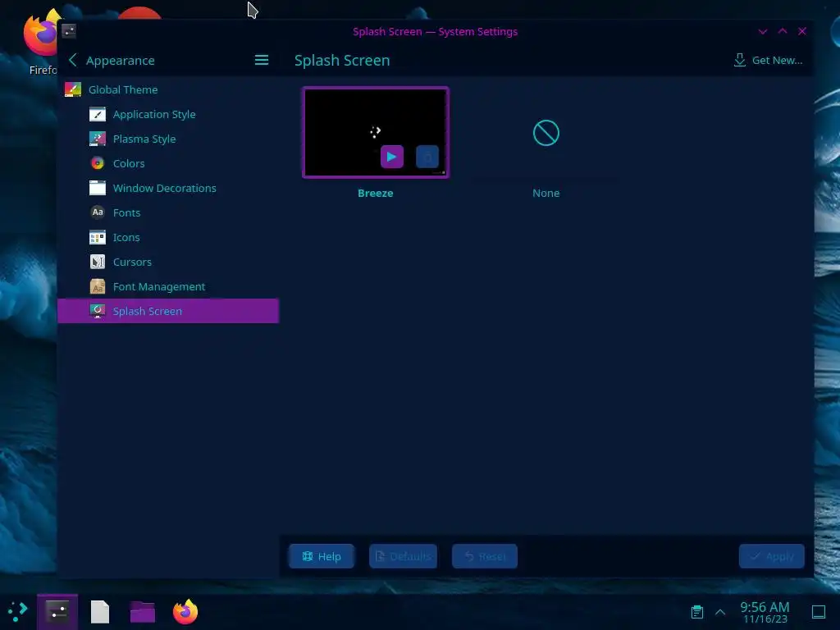Click the Breeze label text
Screen dimensions: 840x630
coord(376,193)
